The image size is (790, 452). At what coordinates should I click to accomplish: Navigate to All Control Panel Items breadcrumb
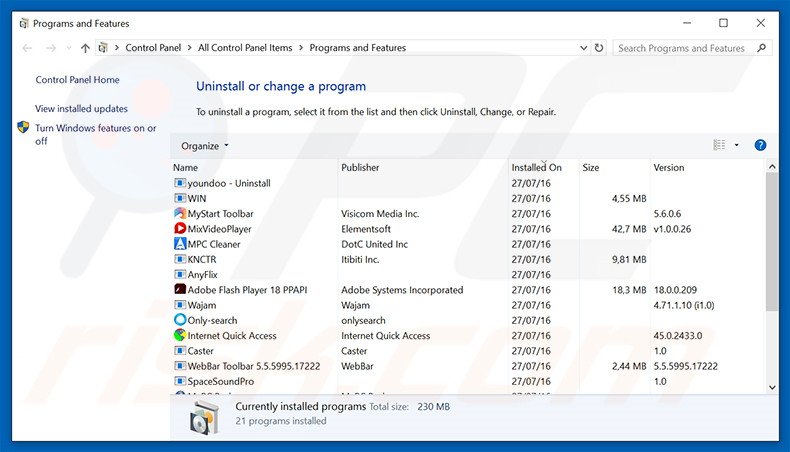pos(245,48)
